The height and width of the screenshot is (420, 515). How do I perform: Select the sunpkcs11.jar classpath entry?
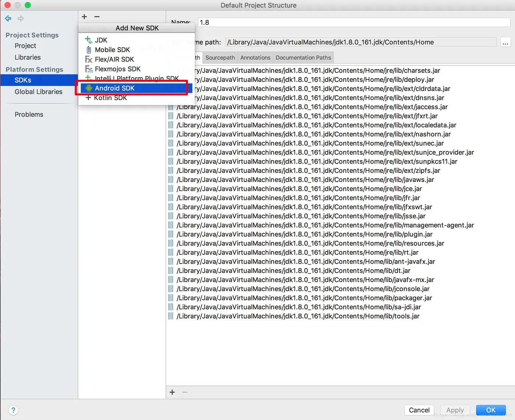click(x=317, y=162)
